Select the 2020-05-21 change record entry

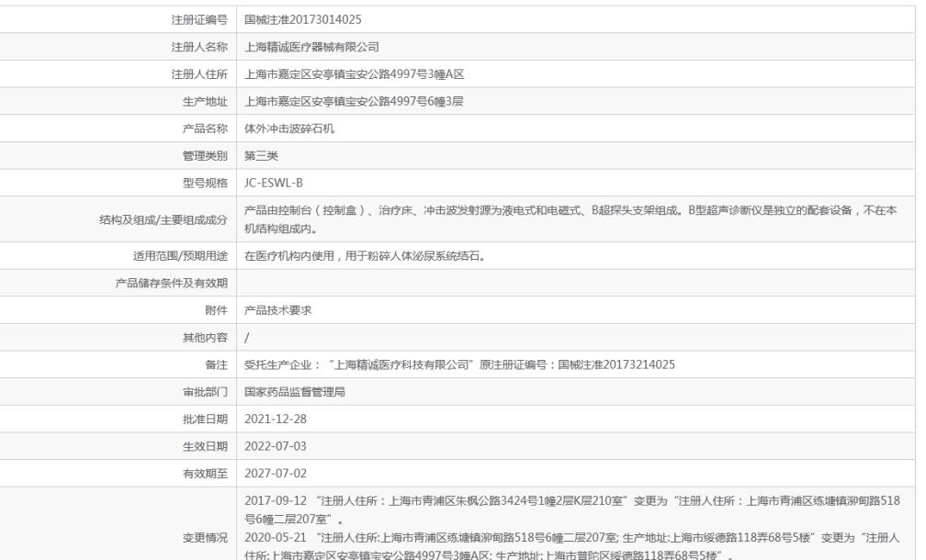[572, 545]
